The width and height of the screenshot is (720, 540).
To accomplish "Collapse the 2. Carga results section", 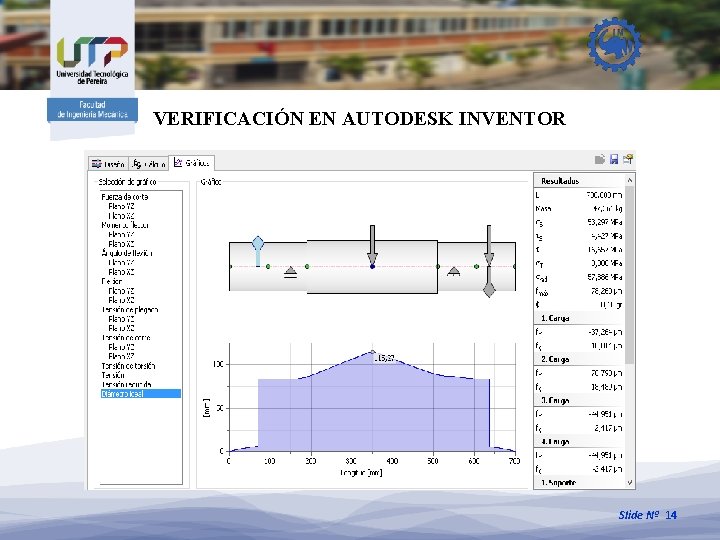I will [579, 359].
